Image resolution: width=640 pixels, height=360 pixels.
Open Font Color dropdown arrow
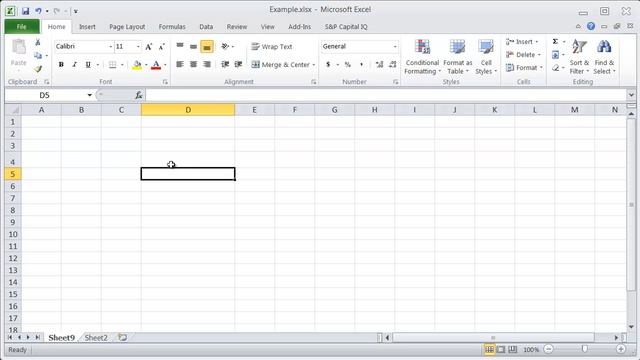[x=165, y=65]
